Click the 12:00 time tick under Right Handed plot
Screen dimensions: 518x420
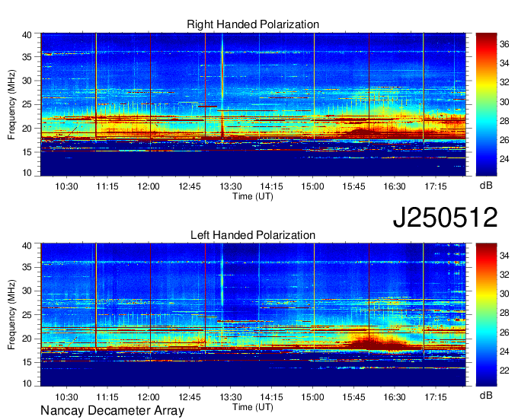coord(149,186)
